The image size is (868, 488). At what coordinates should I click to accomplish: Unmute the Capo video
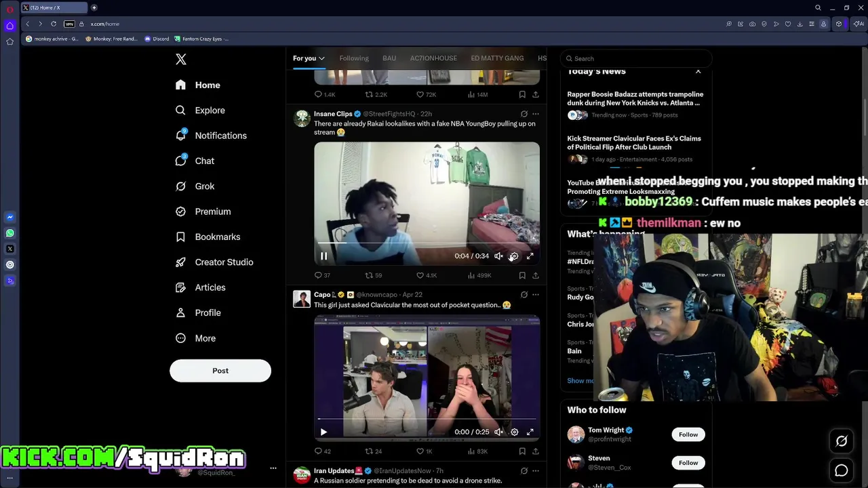pos(498,432)
